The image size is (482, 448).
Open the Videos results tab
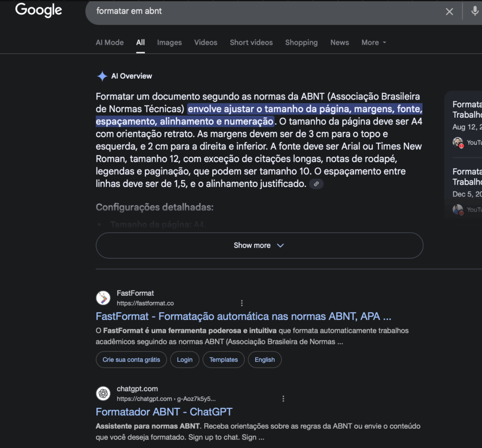(x=206, y=42)
